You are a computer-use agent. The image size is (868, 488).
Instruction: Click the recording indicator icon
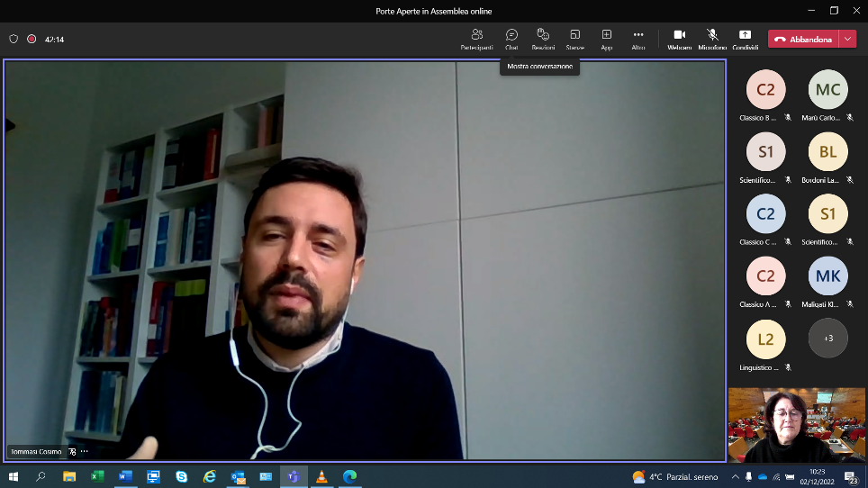[32, 40]
